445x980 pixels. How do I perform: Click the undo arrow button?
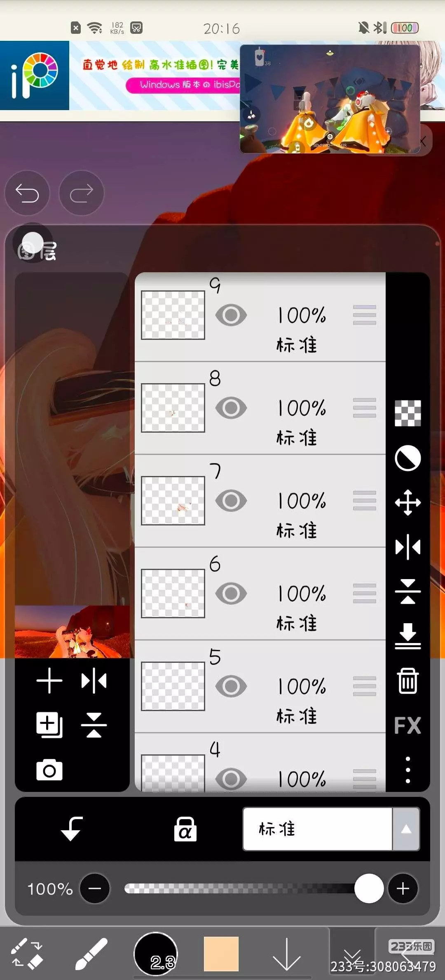pos(27,193)
